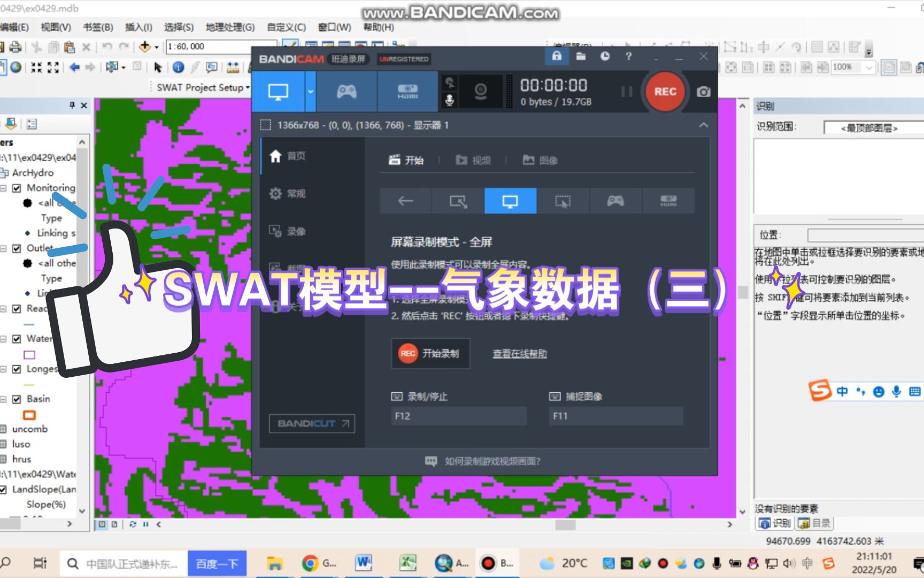This screenshot has height=578, width=924.
Task: Select Bandicam game recording mode icon
Action: [346, 92]
